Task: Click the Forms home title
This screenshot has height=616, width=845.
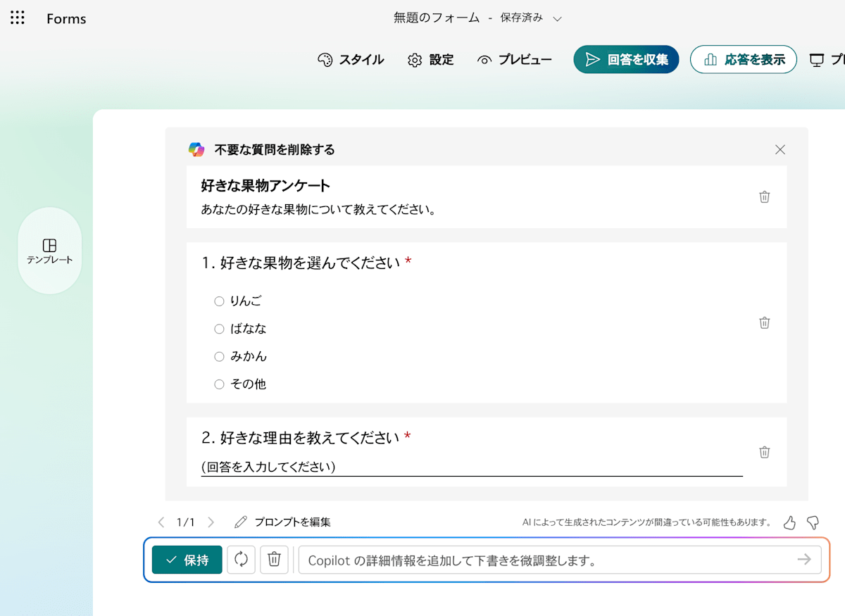Action: tap(66, 19)
